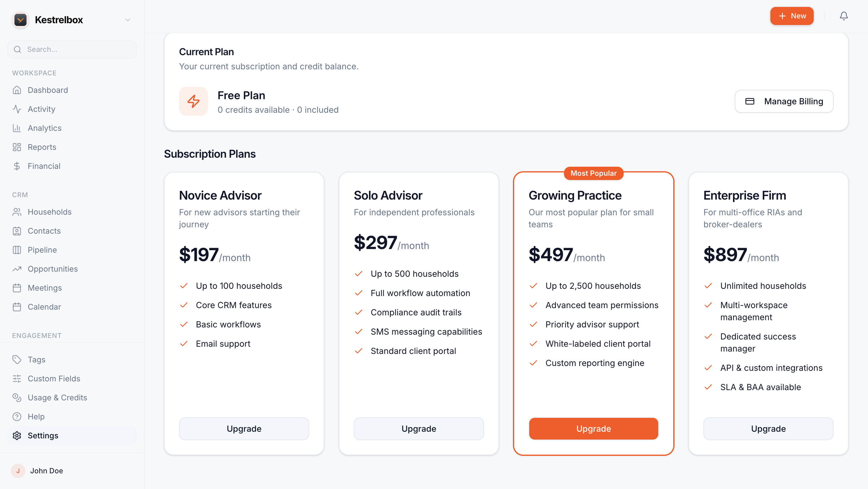Expand the Kestrelbox workspace switcher chevron
The width and height of the screenshot is (868, 489).
128,20
